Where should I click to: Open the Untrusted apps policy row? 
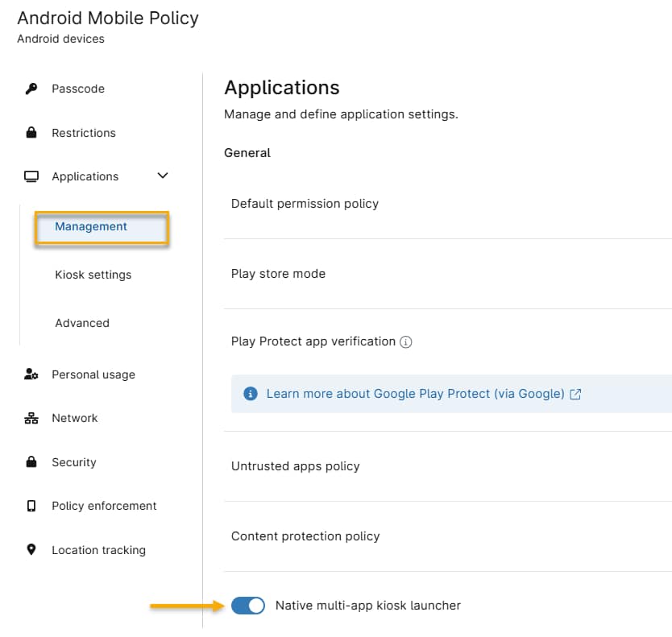tap(448, 466)
